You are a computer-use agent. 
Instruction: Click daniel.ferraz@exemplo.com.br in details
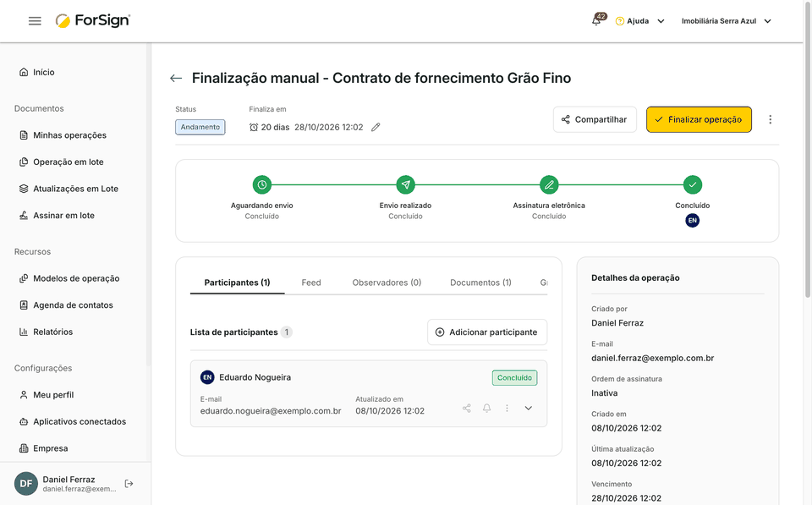(x=652, y=358)
